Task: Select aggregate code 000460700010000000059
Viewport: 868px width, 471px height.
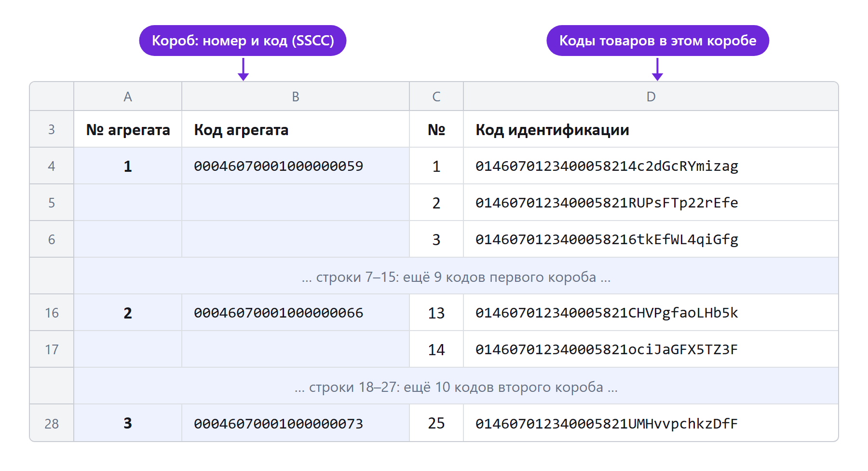Action: coord(296,166)
